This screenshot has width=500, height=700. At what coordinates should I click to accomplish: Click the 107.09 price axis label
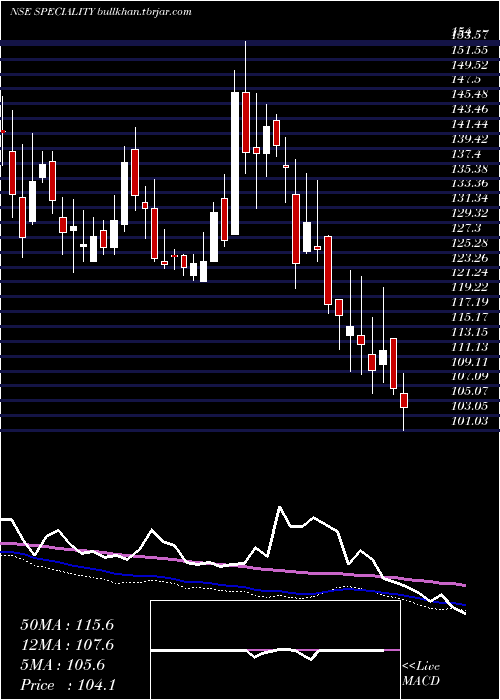coord(469,376)
